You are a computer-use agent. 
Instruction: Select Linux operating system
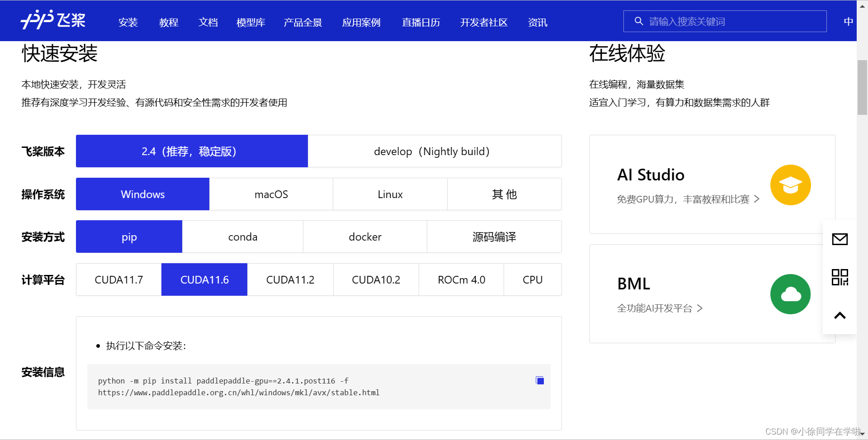390,194
